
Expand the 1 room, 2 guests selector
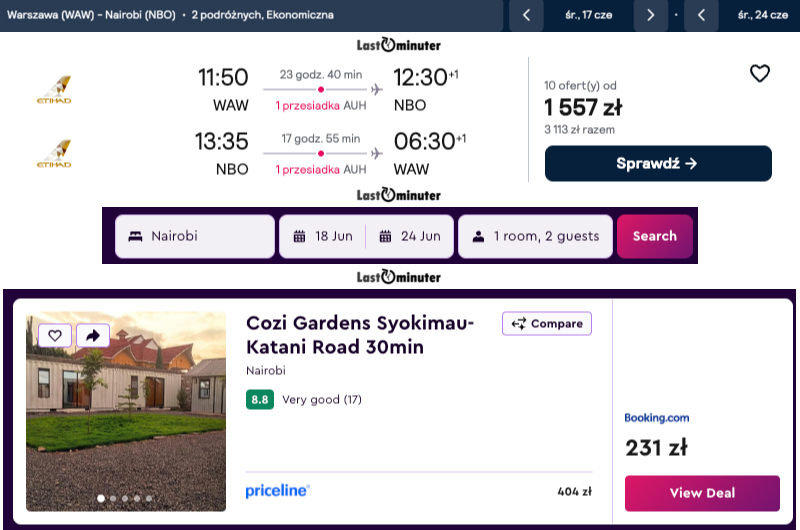point(535,237)
